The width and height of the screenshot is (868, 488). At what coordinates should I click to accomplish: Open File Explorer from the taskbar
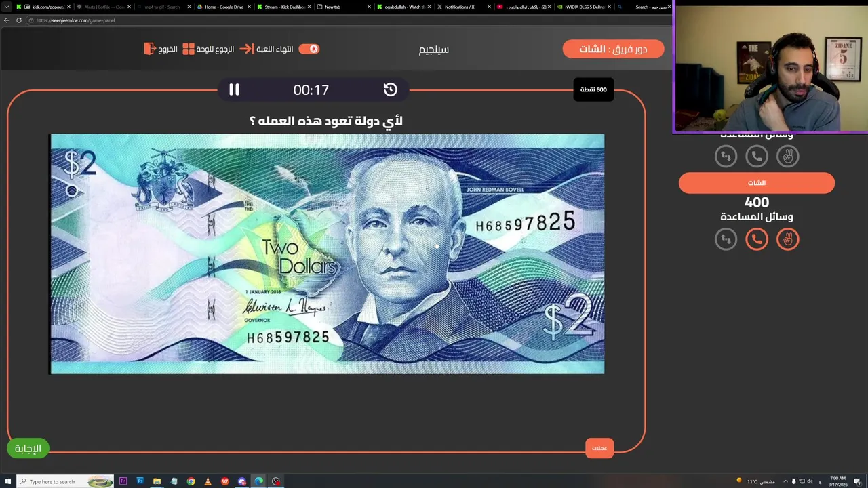click(x=157, y=481)
